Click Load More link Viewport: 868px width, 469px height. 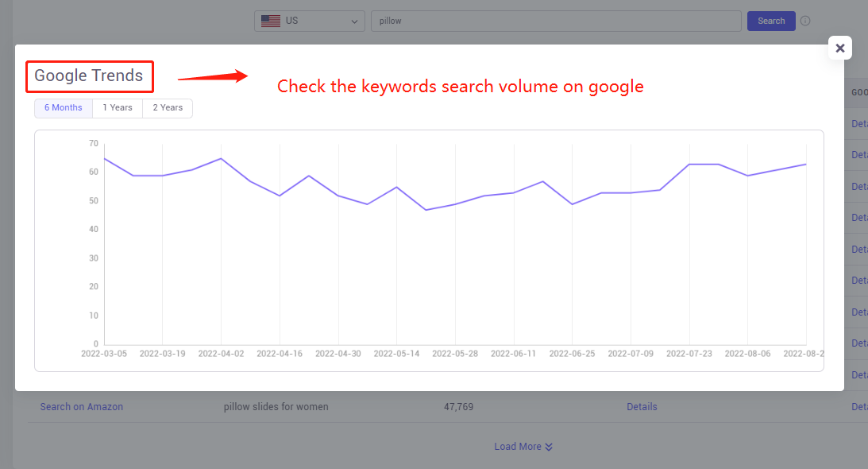click(518, 447)
